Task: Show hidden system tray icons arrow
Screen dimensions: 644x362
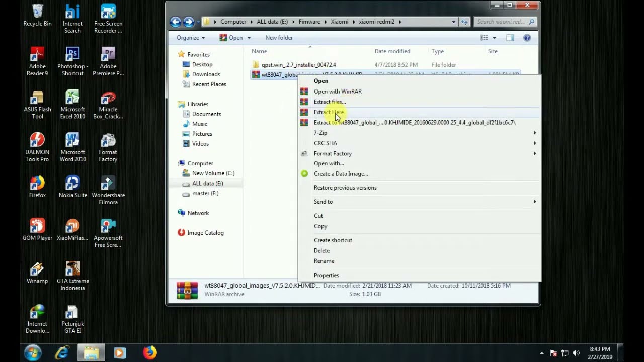Action: [x=542, y=353]
